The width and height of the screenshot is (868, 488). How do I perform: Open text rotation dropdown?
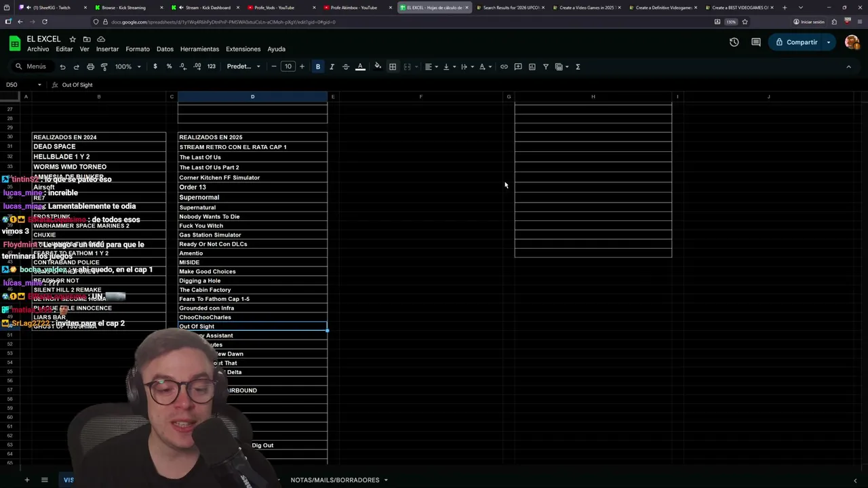(486, 66)
